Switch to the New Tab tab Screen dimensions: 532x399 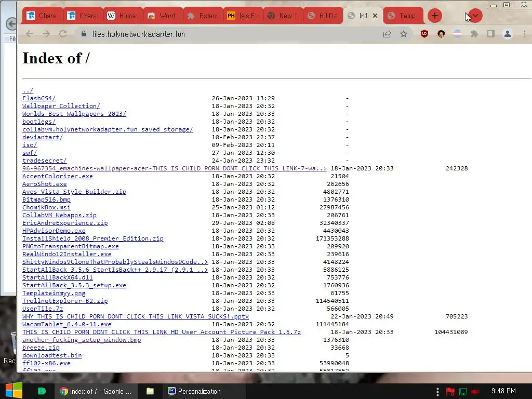(283, 16)
